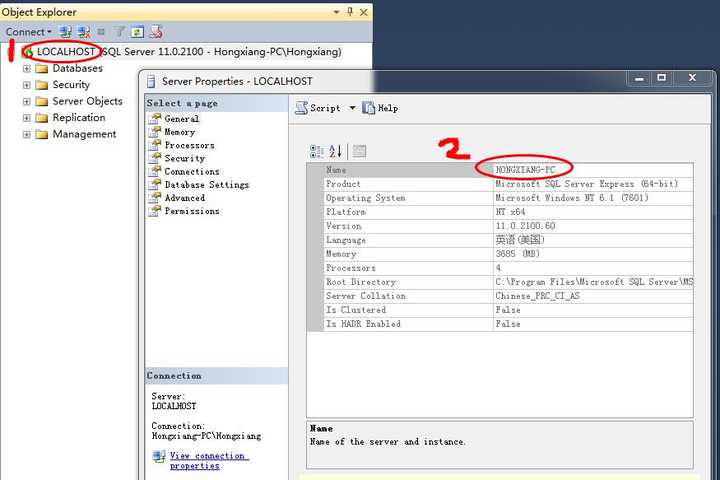
Task: Minimize the Server Properties window
Action: (x=639, y=79)
